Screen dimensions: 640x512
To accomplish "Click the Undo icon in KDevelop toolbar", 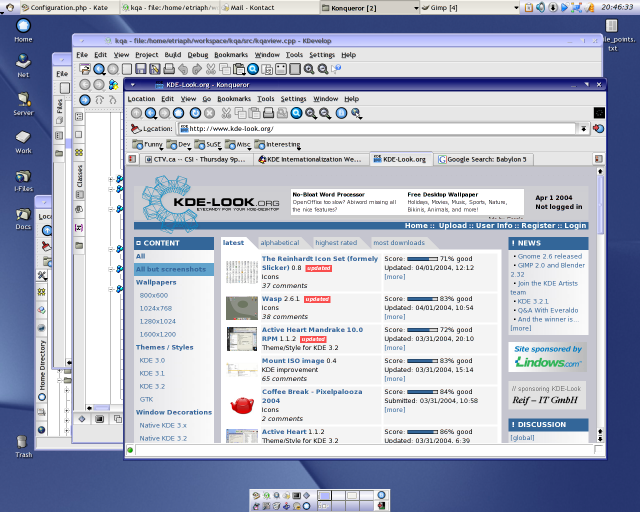I will click(x=183, y=69).
